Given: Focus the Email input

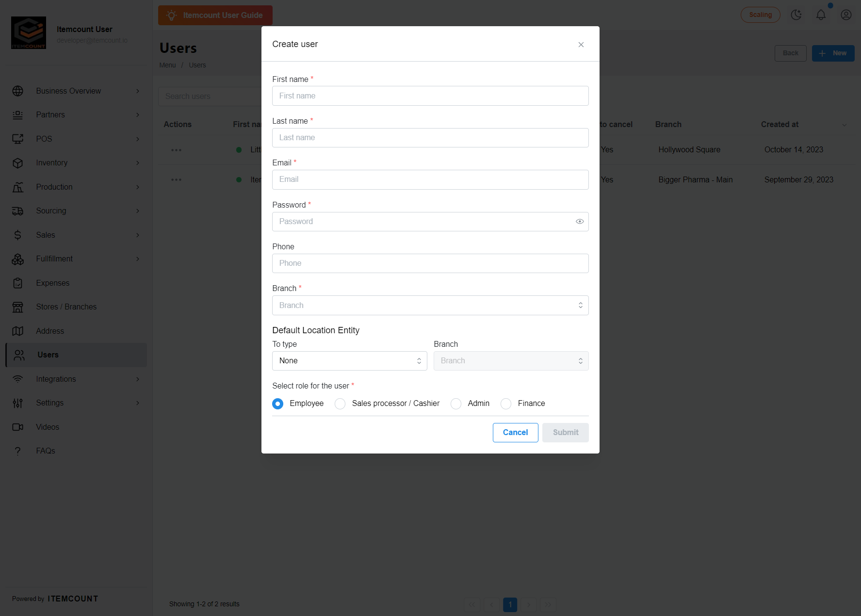Looking at the screenshot, I should [430, 179].
